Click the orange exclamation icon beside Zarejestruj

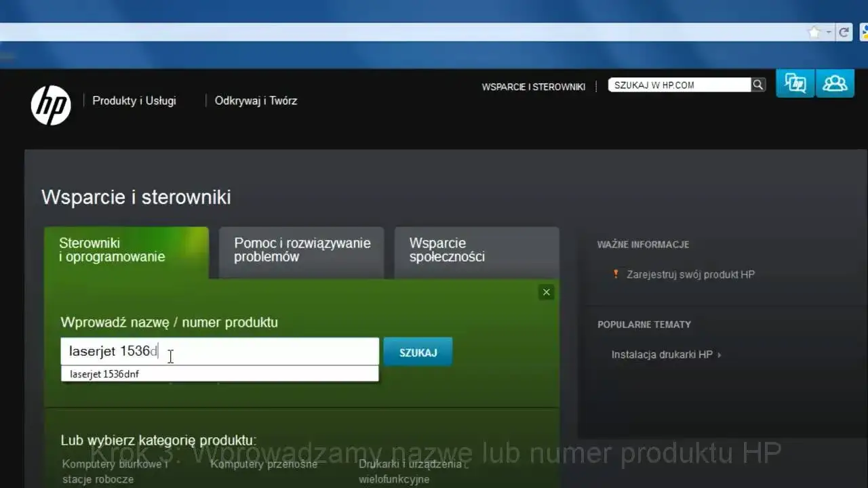pyautogui.click(x=615, y=274)
